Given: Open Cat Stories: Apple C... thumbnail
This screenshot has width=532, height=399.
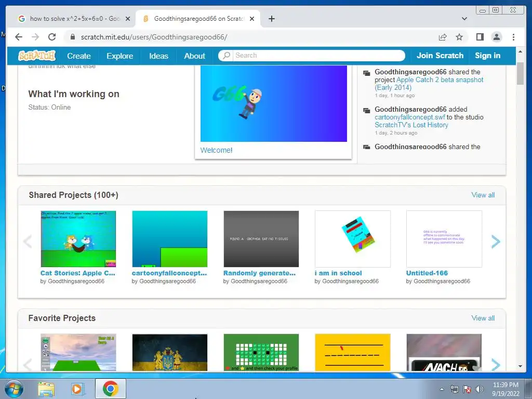Looking at the screenshot, I should pyautogui.click(x=78, y=239).
